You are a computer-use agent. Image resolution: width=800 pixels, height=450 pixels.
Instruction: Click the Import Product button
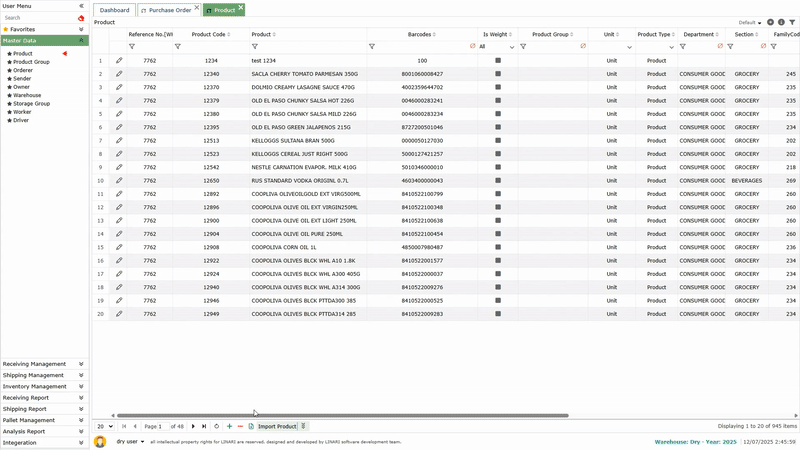pyautogui.click(x=277, y=426)
